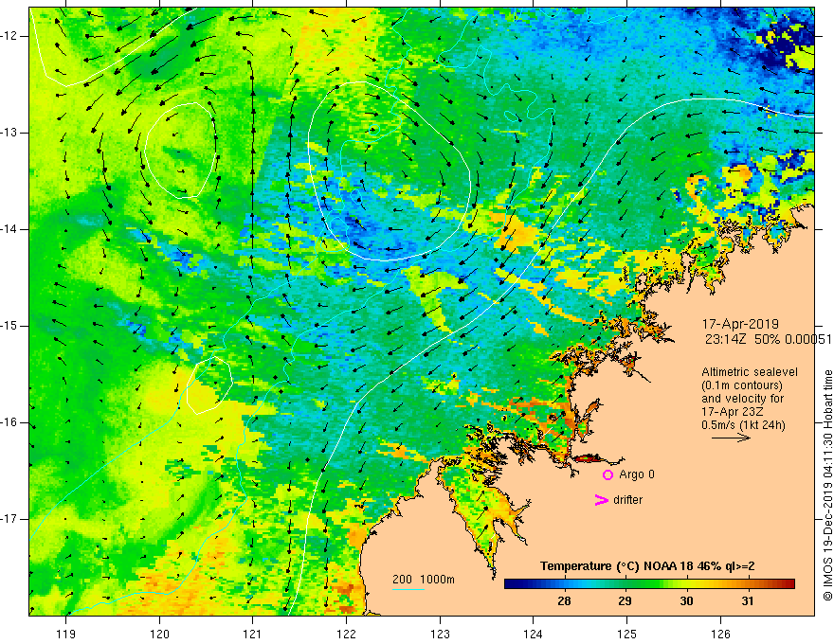Click the color bar label '29'
This screenshot has height=644, width=834.
(625, 601)
